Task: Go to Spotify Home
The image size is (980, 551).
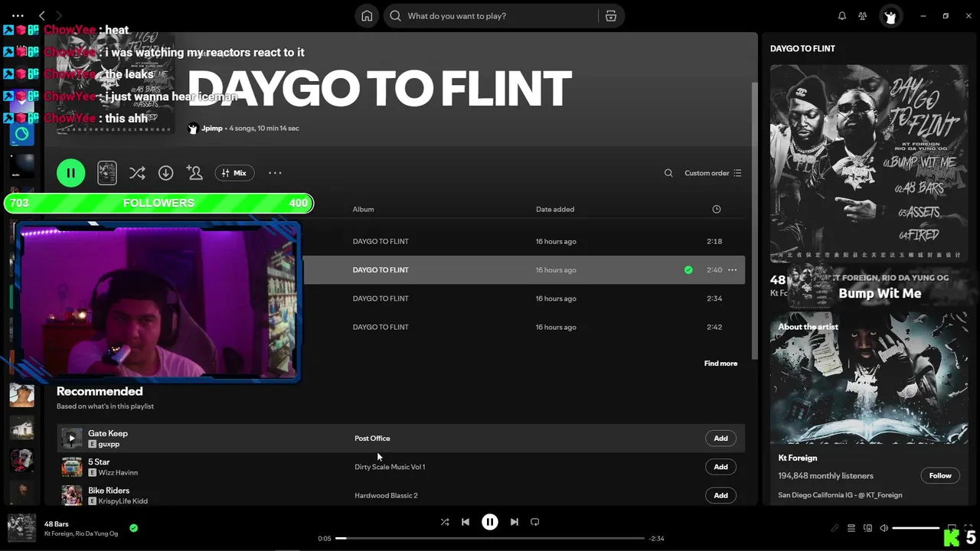Action: click(x=367, y=16)
